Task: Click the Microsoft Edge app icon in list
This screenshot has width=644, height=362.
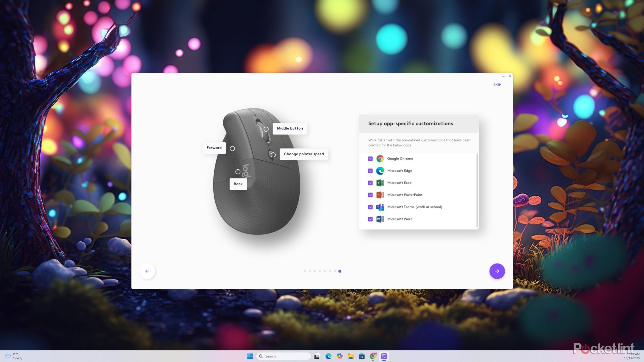Action: (380, 171)
